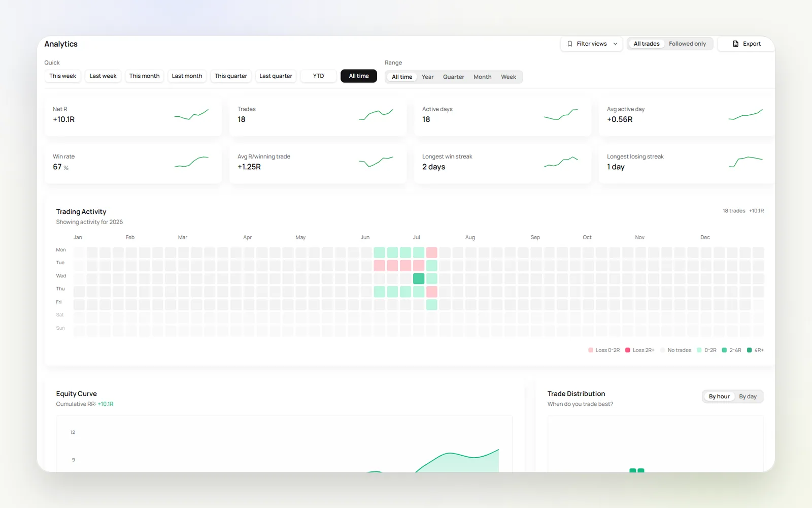Open the Longest losing streak sparkline
The height and width of the screenshot is (508, 812).
coord(746,162)
